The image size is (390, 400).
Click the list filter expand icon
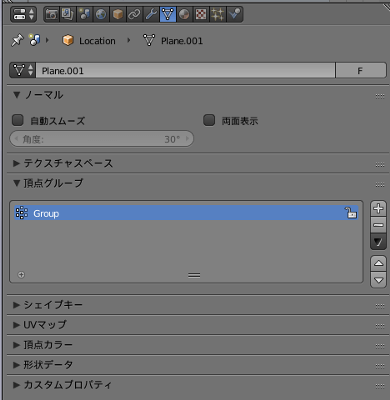pyautogui.click(x=21, y=275)
